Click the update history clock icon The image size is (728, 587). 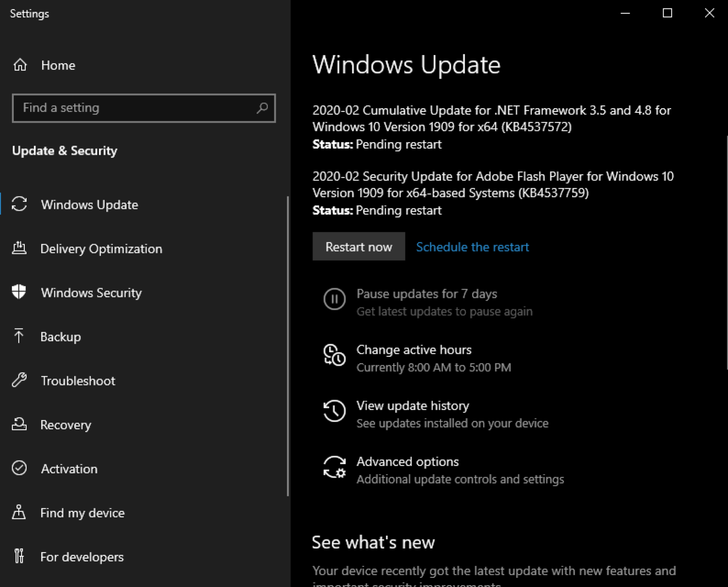click(334, 411)
